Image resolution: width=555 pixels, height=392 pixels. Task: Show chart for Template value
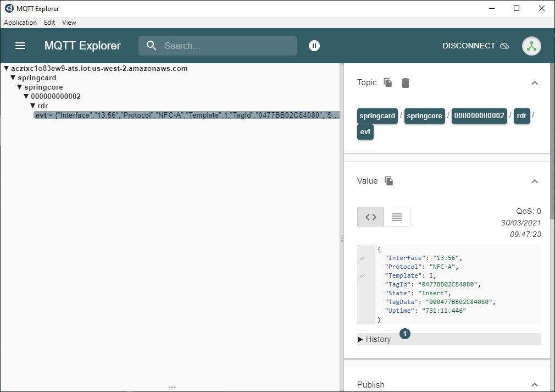[362, 276]
